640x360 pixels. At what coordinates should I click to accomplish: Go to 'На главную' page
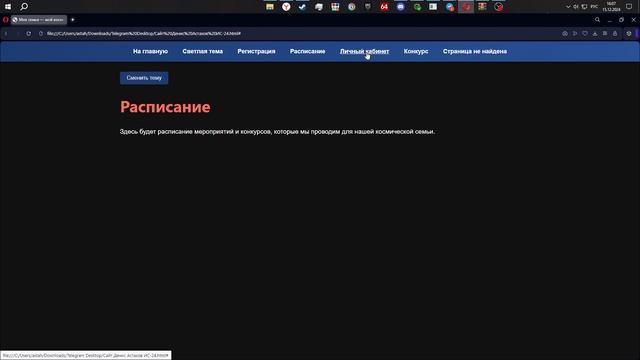(150, 51)
